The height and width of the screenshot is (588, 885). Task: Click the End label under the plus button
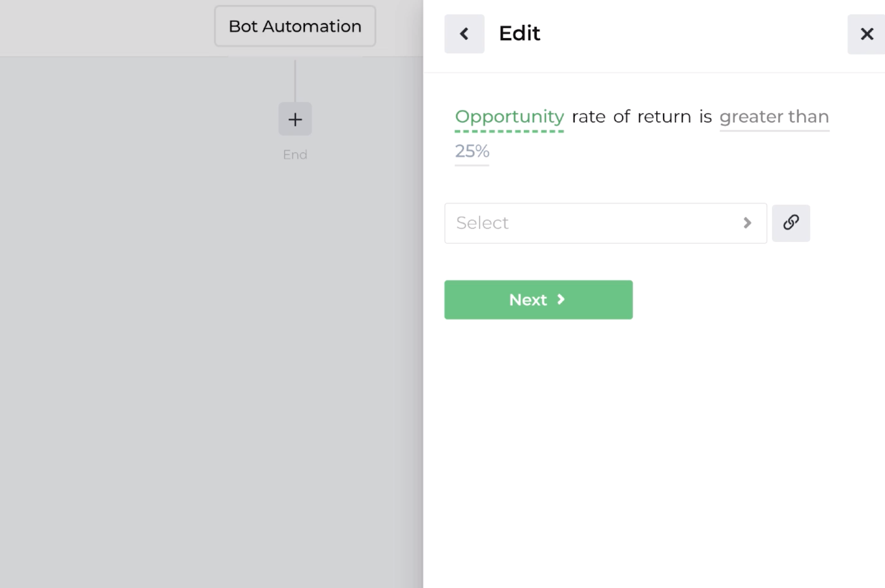295,154
